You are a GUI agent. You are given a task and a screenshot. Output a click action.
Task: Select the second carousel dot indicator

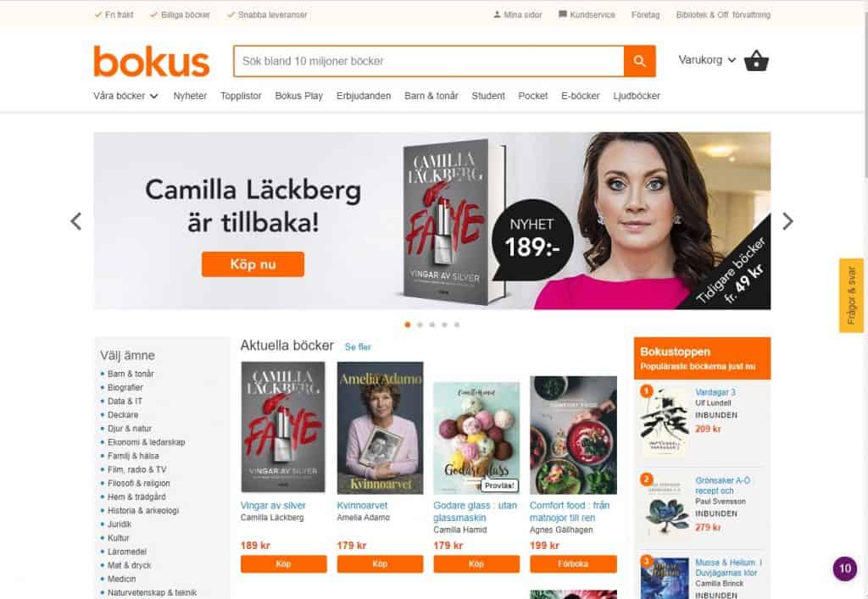tap(420, 324)
